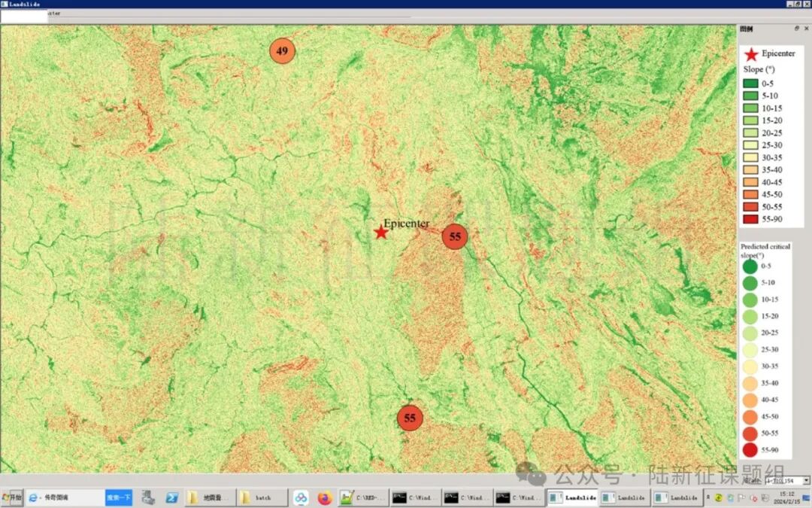The width and height of the screenshot is (812, 508).
Task: Float the legend panel with undock button
Action: tap(797, 29)
